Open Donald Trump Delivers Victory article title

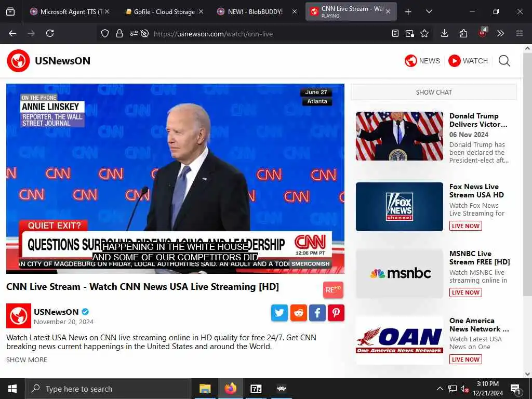tap(478, 120)
